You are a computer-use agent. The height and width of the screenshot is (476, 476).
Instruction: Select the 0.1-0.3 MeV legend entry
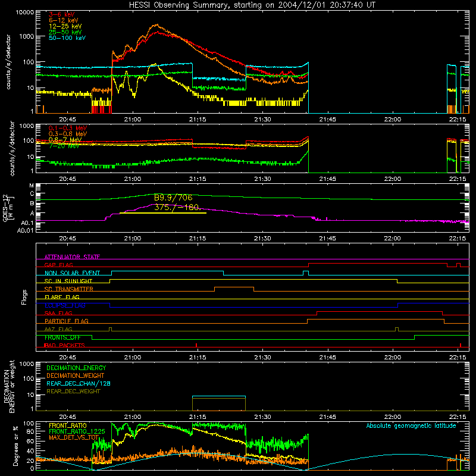pyautogui.click(x=68, y=128)
